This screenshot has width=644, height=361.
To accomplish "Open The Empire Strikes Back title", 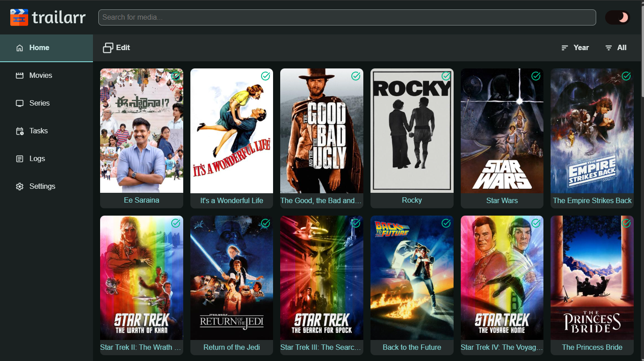I will [592, 200].
